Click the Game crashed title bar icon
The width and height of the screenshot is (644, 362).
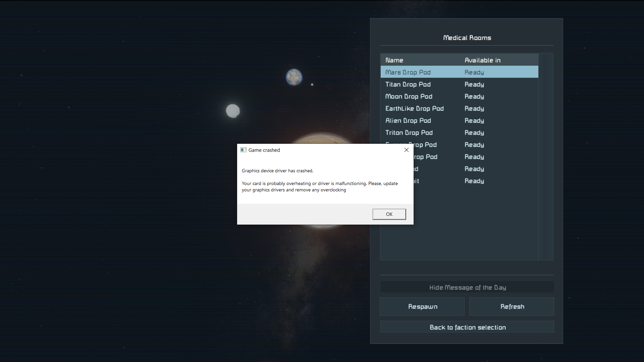244,150
